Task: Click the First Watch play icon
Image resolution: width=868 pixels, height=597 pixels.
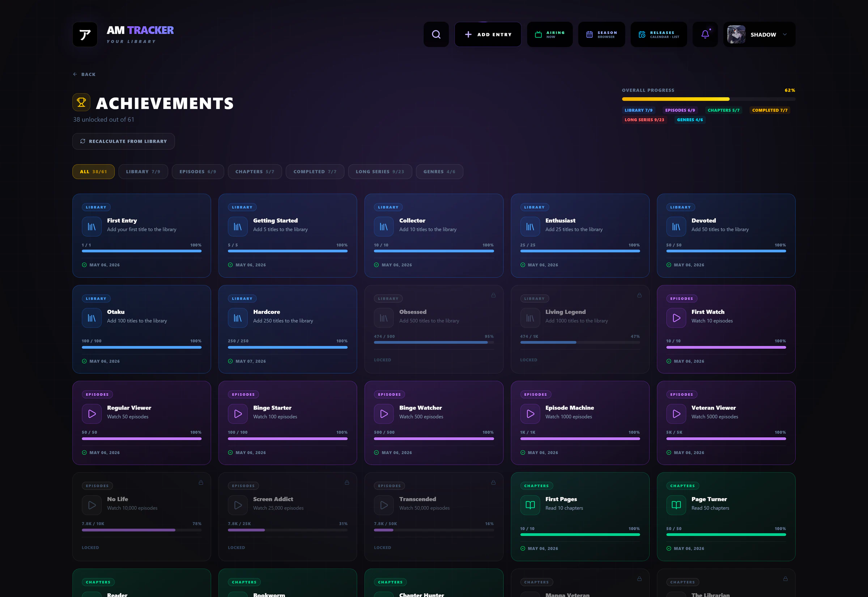Action: 676,318
